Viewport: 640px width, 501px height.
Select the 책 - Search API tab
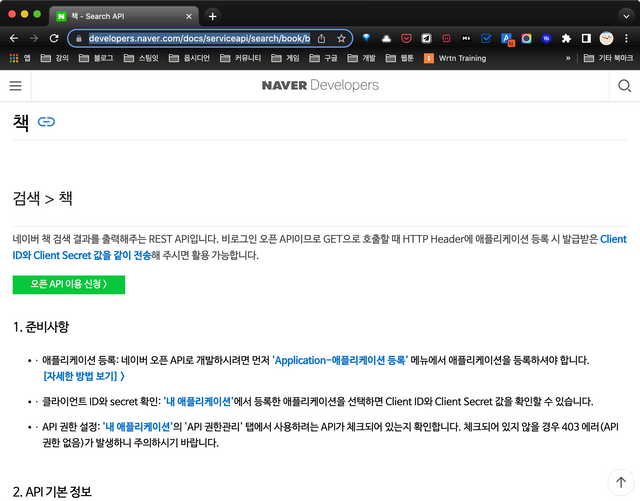pyautogui.click(x=124, y=16)
